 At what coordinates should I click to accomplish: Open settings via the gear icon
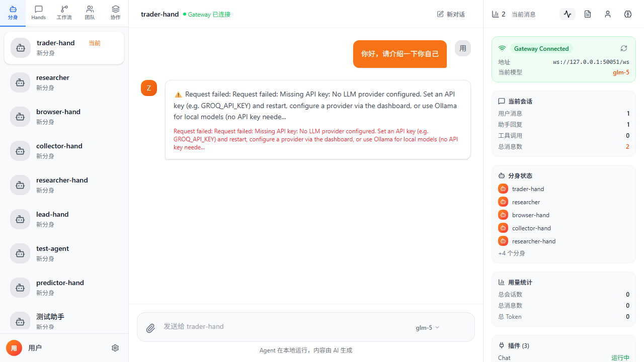pyautogui.click(x=115, y=348)
